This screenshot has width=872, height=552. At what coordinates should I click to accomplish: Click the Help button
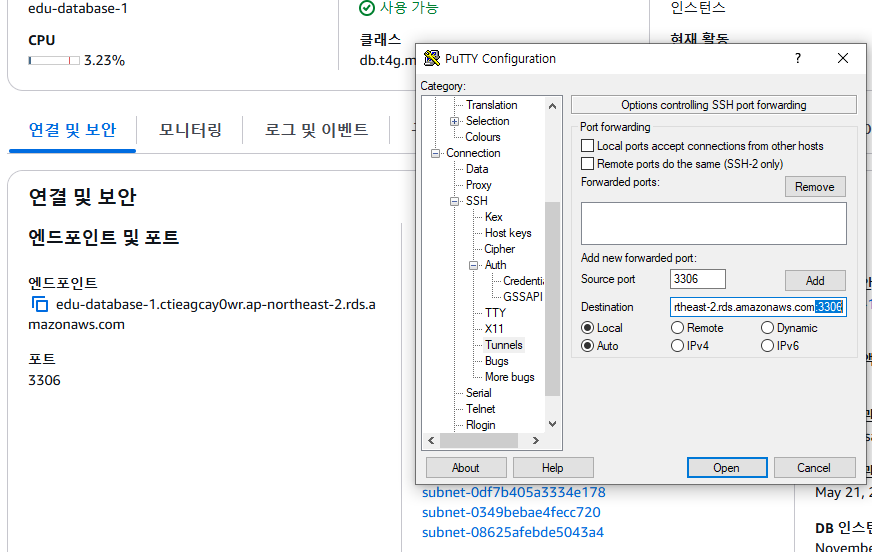(x=553, y=468)
